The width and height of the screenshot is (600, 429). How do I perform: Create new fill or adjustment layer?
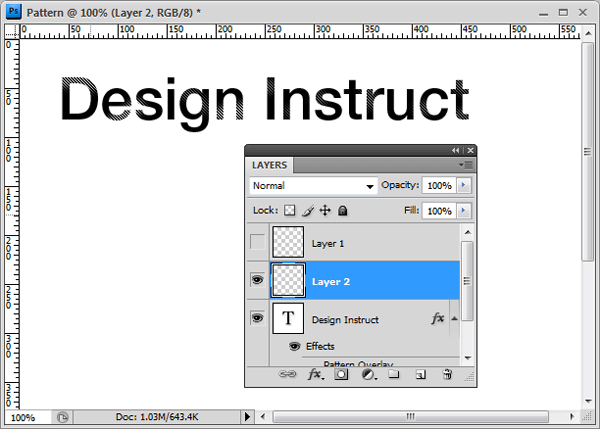(368, 374)
